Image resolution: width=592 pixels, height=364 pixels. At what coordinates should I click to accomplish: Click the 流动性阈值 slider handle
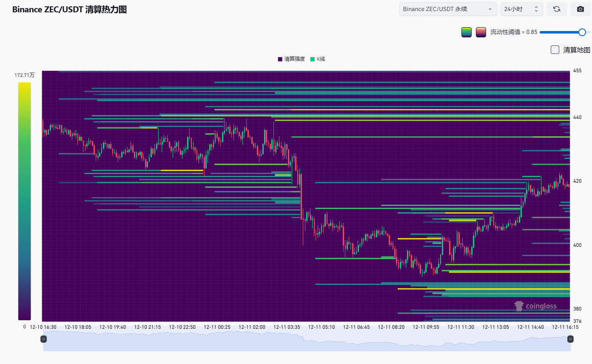[x=582, y=32]
